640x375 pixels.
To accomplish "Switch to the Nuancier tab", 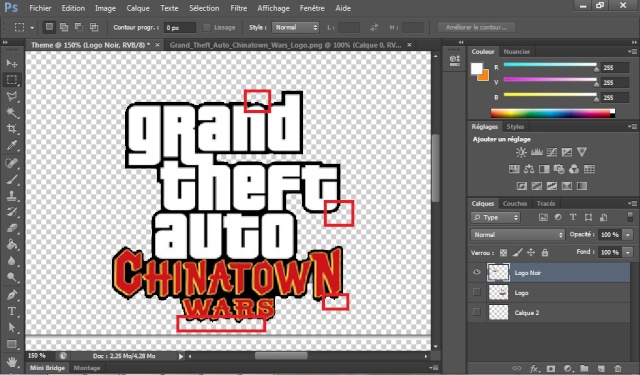I will coord(517,51).
